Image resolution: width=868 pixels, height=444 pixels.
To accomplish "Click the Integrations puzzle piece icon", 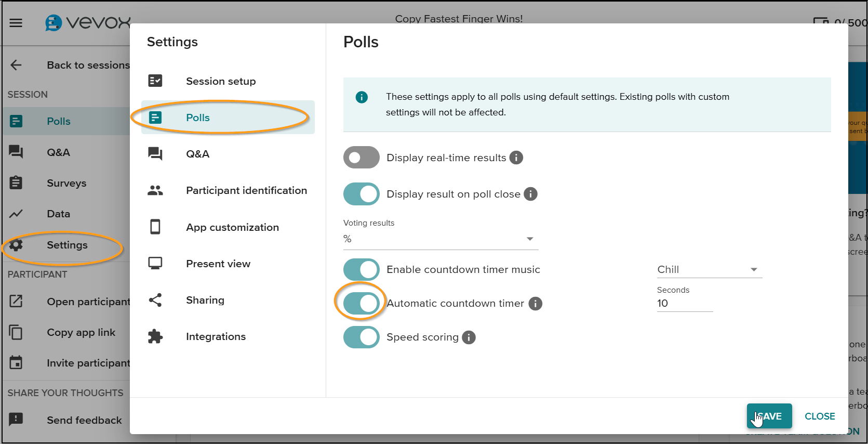I will point(155,336).
